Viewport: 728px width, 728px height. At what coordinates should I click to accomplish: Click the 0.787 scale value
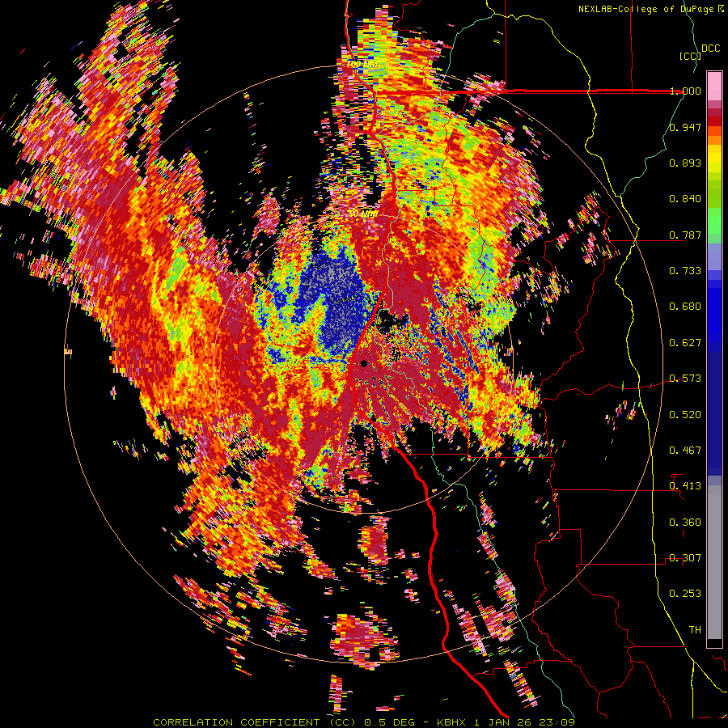(685, 235)
